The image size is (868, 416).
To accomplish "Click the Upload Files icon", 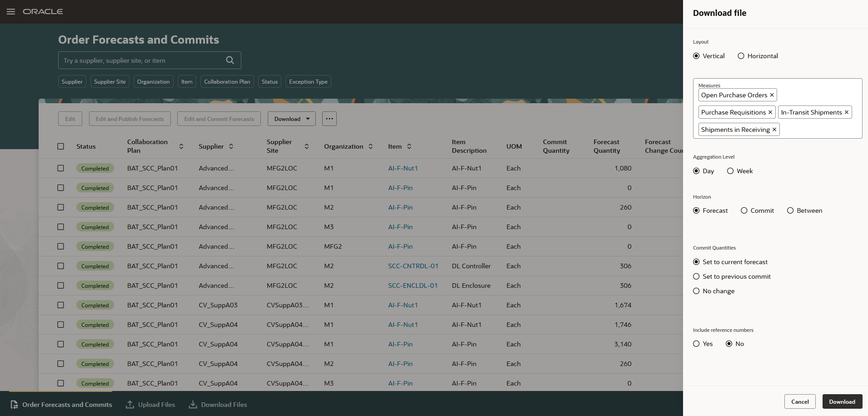I will pyautogui.click(x=130, y=404).
